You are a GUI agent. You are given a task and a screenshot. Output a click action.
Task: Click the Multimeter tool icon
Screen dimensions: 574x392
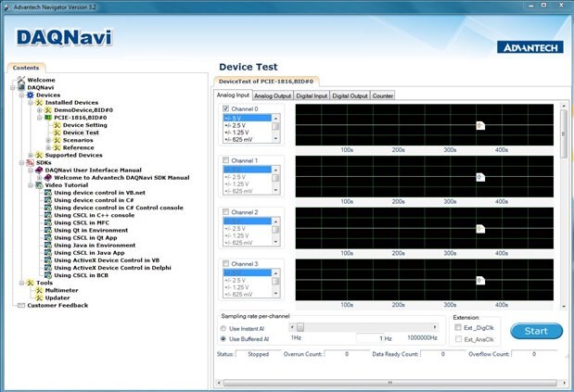coord(39,290)
